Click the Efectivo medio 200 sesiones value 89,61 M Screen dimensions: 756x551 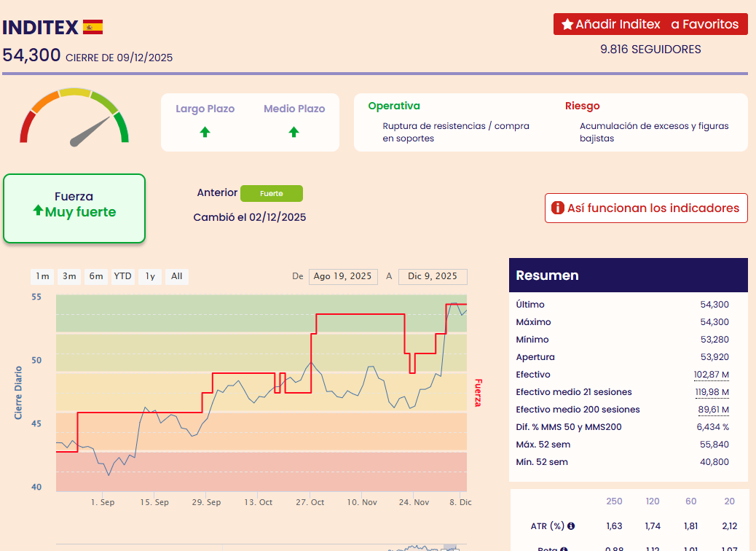(713, 409)
